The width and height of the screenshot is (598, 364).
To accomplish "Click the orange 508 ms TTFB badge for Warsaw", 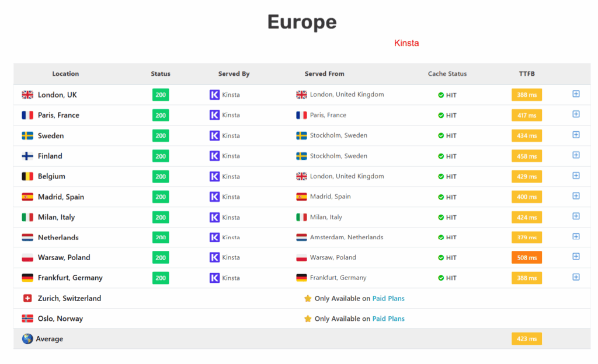I will 526,256.
